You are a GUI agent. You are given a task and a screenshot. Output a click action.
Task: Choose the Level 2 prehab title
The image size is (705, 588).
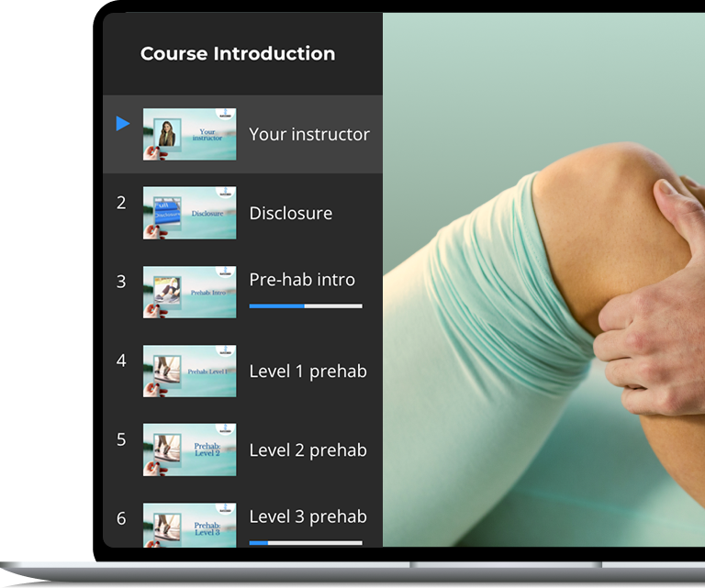[x=308, y=450]
